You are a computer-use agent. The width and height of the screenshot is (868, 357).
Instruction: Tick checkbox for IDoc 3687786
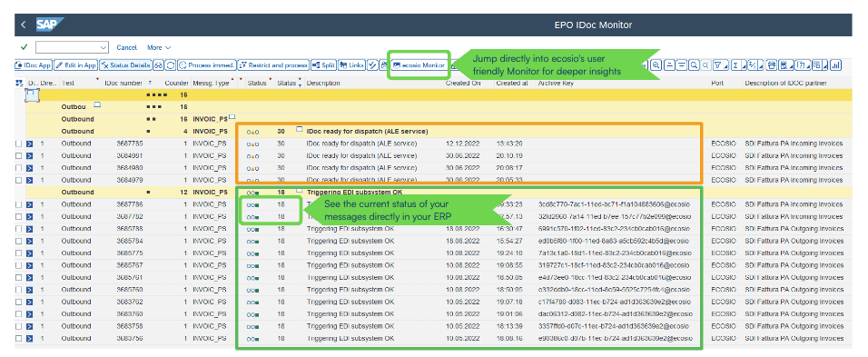point(19,204)
